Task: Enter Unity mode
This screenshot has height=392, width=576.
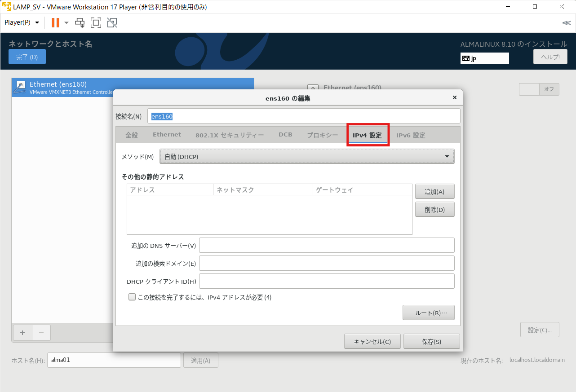Action: pyautogui.click(x=111, y=22)
